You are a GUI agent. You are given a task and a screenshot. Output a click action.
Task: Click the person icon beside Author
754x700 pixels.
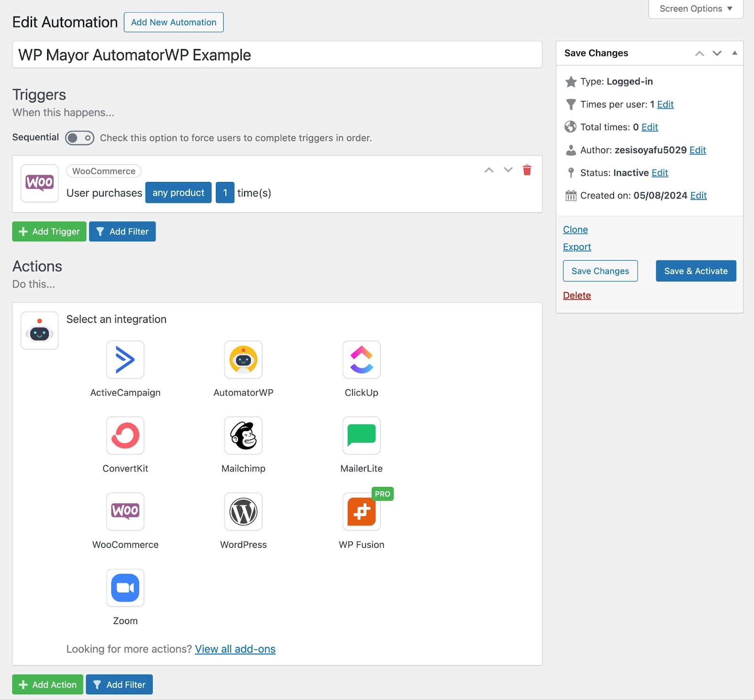point(571,150)
